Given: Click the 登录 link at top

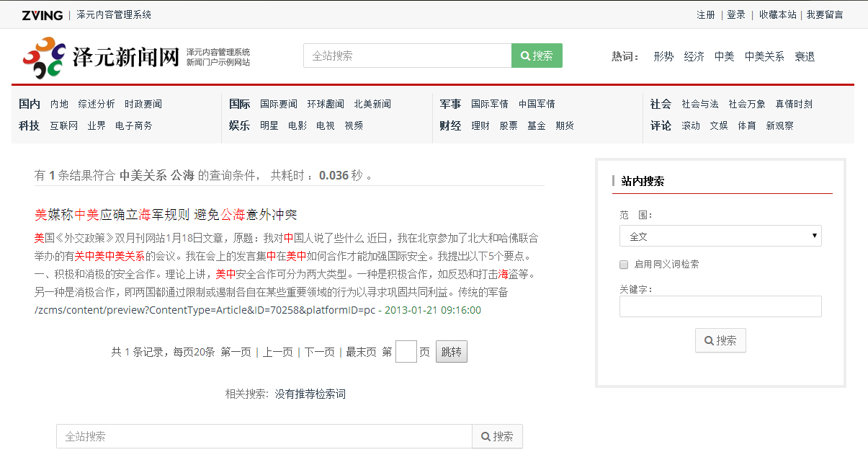Looking at the screenshot, I should point(736,15).
